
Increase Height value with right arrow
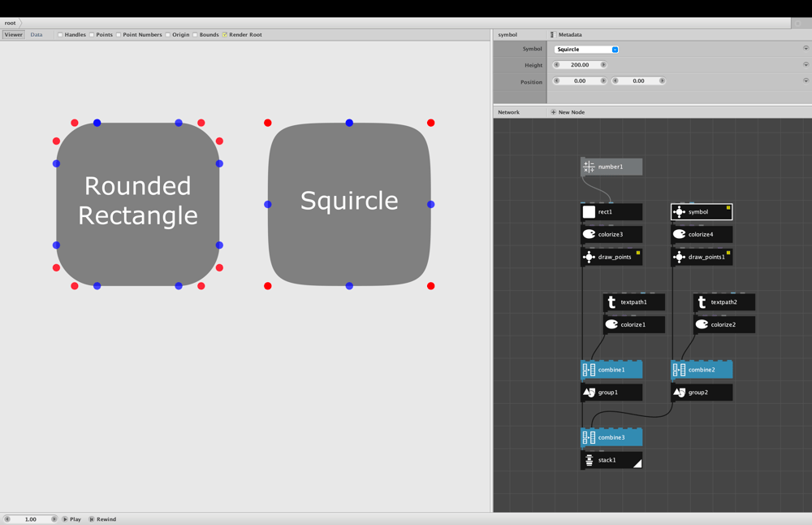click(603, 65)
